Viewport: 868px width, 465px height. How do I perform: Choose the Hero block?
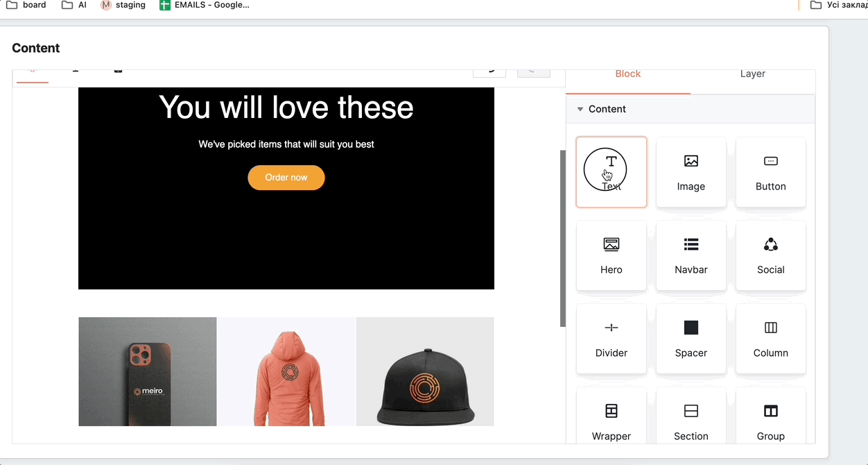[611, 255]
